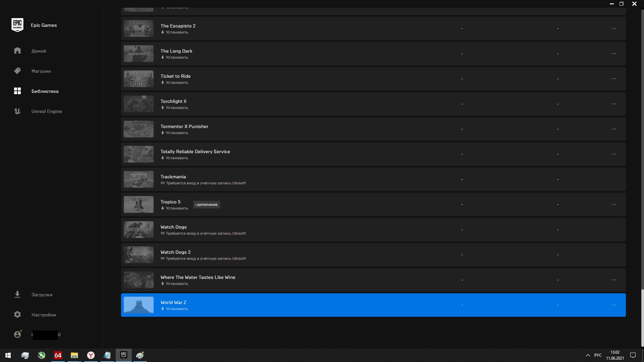Open Настройки settings page
This screenshot has width=644, height=362.
44,315
